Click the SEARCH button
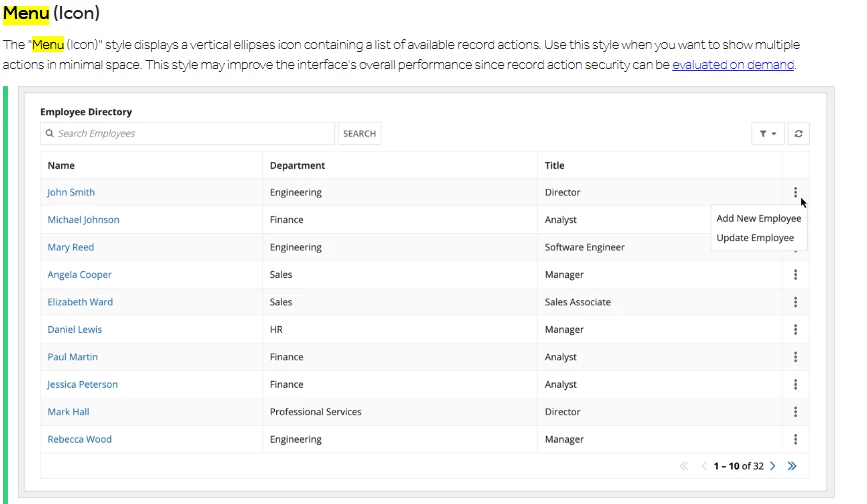Screen dimensions: 867x504 tap(359, 134)
